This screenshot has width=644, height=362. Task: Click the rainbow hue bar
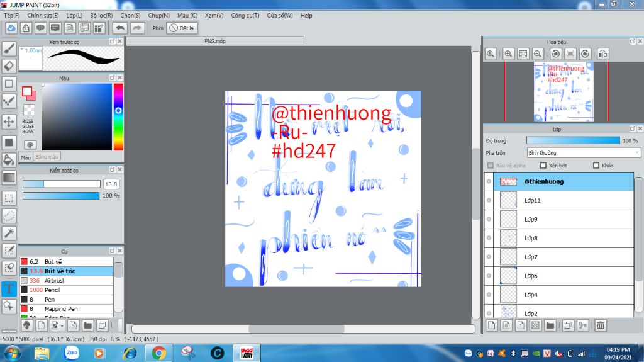point(118,117)
